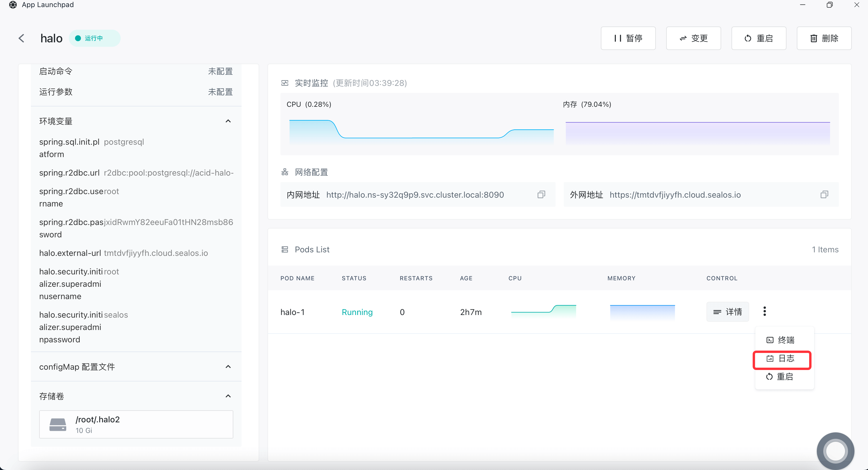The image size is (868, 470).
Task: Click the App Launchpad logo icon
Action: point(13,5)
